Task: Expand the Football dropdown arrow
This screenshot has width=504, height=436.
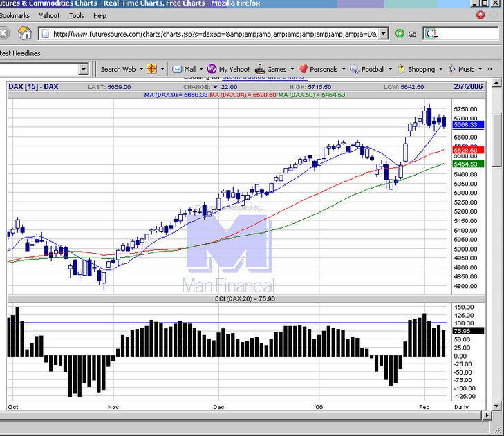Action: tap(391, 69)
